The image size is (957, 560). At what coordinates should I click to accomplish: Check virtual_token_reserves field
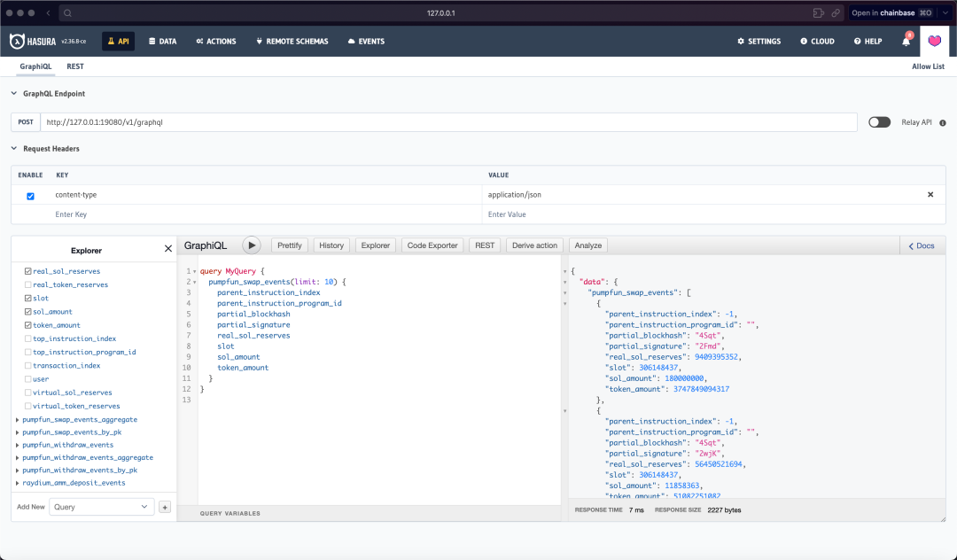coord(28,406)
